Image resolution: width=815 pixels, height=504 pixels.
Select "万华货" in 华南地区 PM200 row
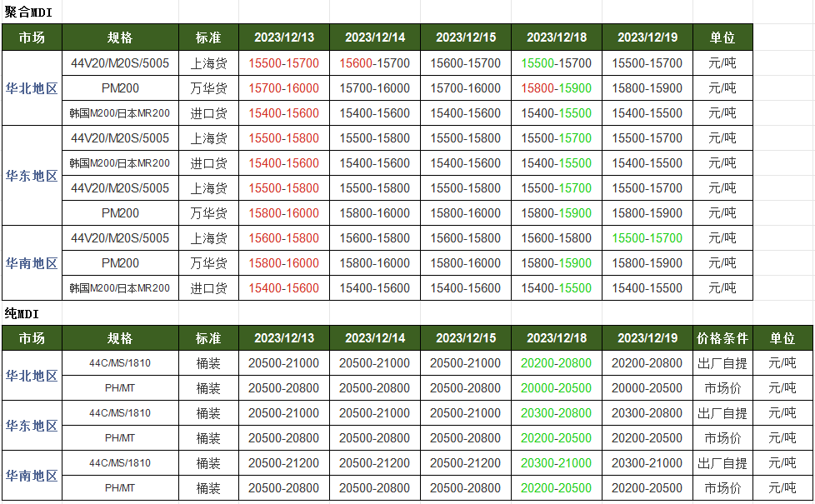click(x=208, y=263)
